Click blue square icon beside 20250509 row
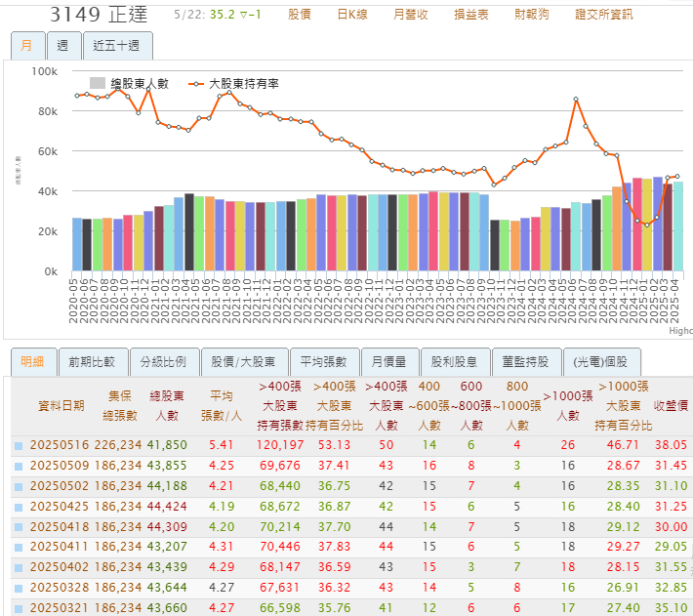 tap(19, 466)
